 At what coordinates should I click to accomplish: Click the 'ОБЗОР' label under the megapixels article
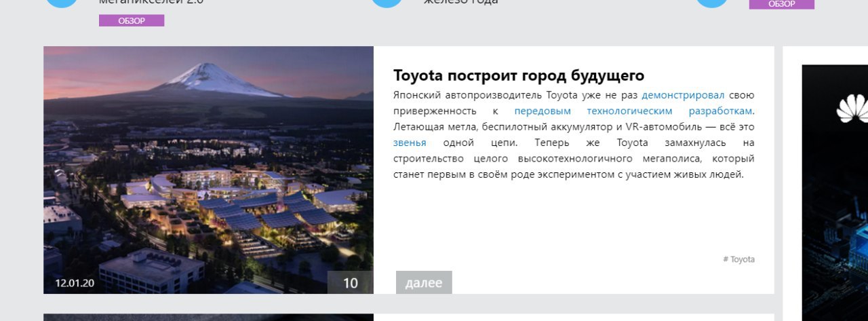(x=132, y=20)
